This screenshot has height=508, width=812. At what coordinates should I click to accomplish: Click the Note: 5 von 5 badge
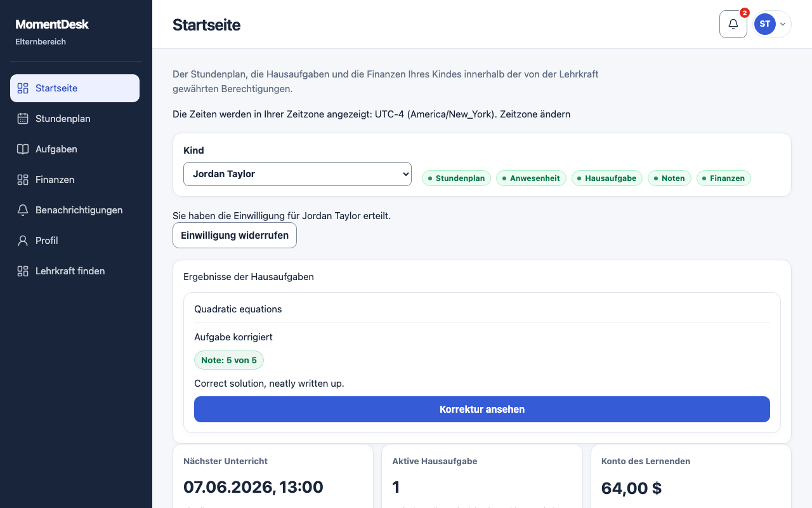[229, 361]
